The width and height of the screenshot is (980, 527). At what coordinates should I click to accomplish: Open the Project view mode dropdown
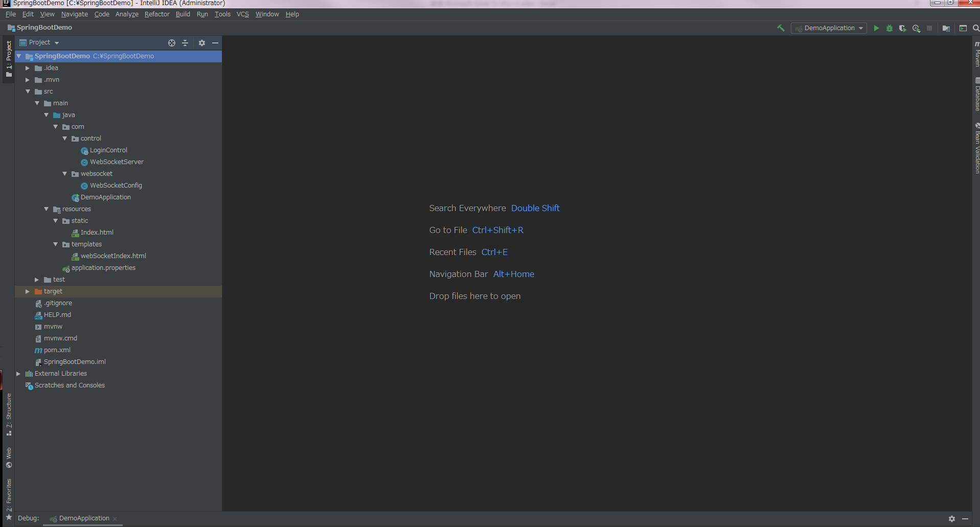click(39, 42)
